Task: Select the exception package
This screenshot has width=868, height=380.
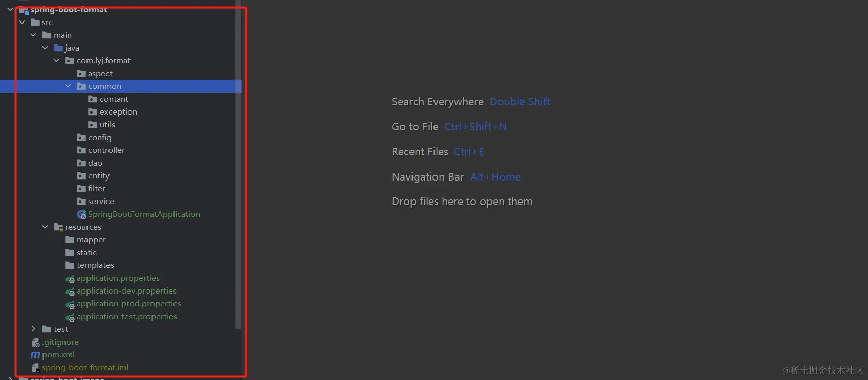Action: pyautogui.click(x=118, y=112)
